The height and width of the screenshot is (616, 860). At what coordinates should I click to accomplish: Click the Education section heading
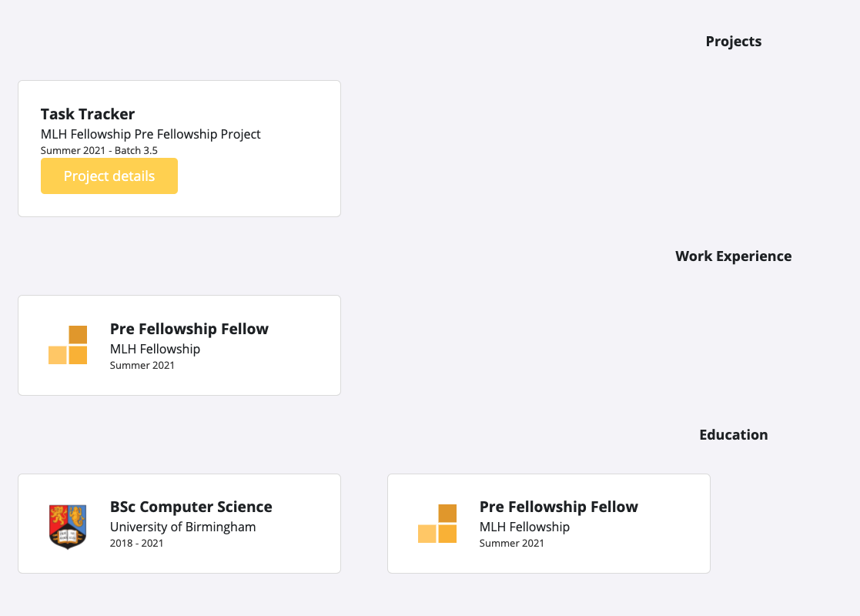tap(733, 435)
